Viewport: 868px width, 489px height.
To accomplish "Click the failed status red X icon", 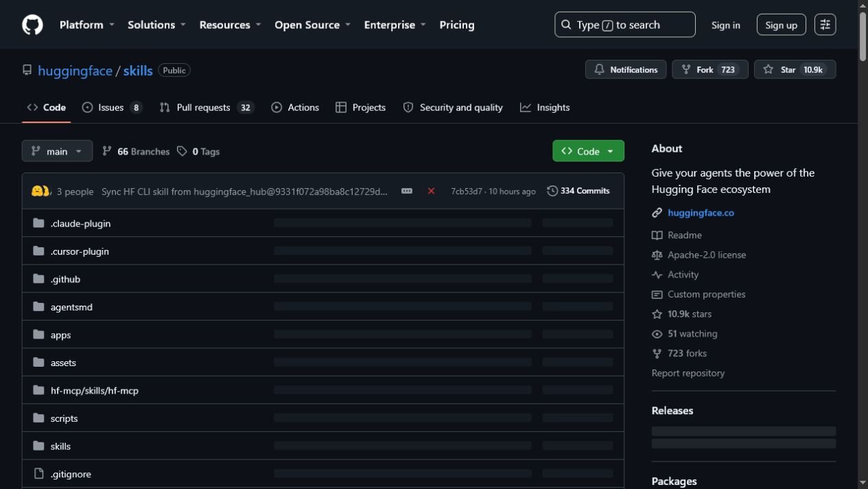I will pyautogui.click(x=431, y=191).
